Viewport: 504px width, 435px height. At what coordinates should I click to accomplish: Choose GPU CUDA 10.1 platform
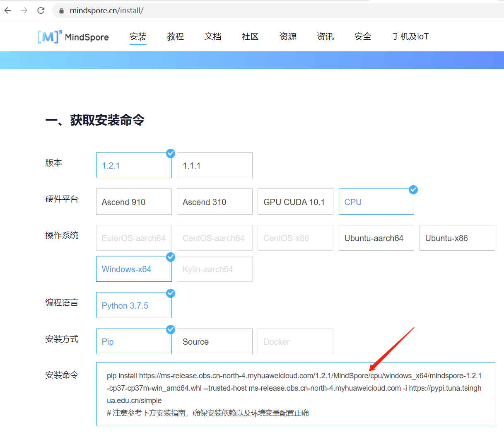295,202
